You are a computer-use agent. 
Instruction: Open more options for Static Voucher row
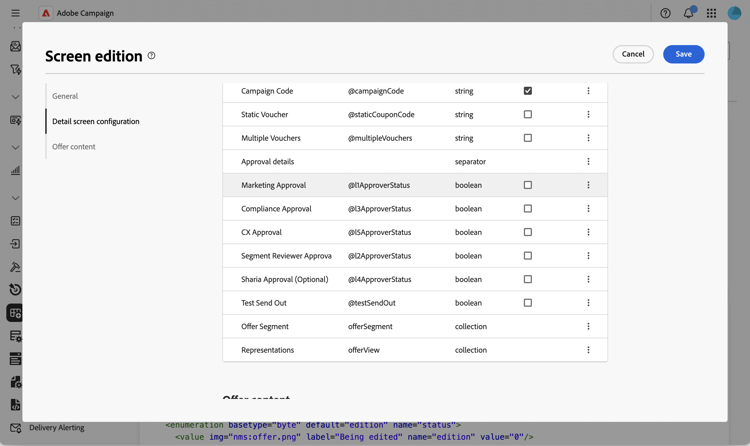588,114
